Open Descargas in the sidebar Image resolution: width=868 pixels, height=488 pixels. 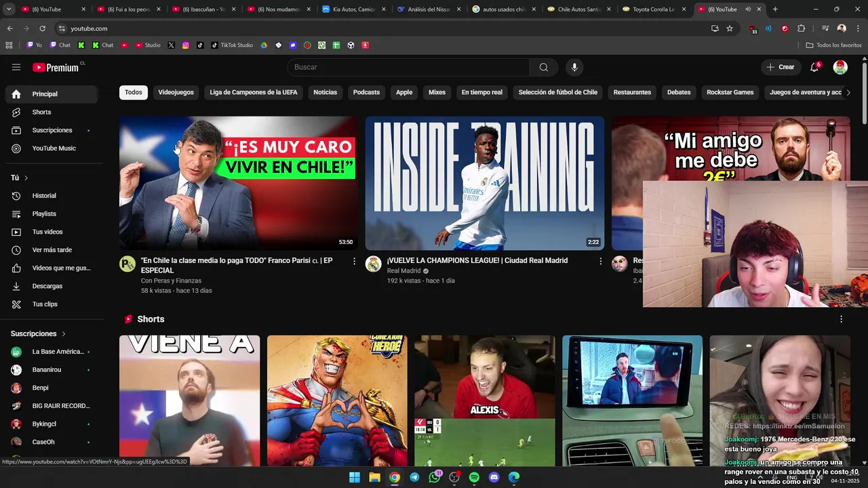coord(52,286)
